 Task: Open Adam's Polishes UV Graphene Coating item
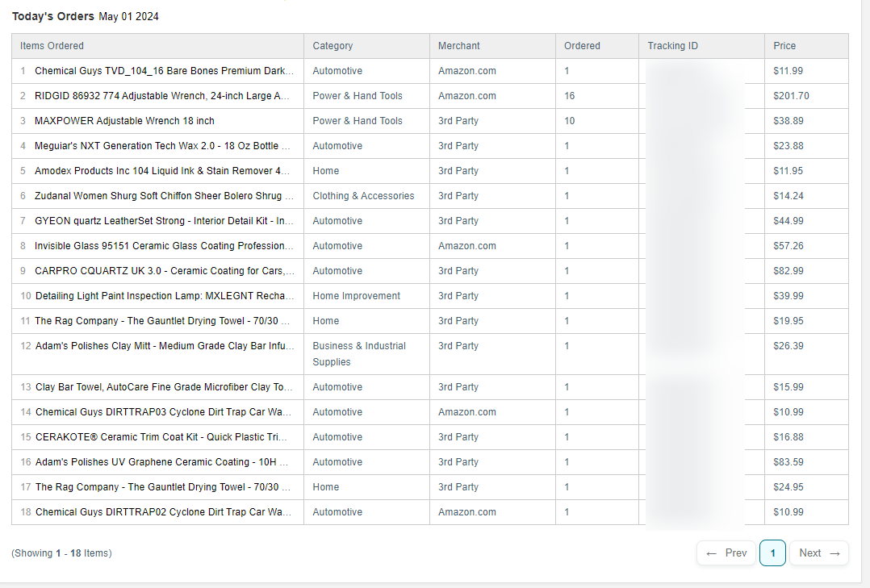tap(162, 461)
